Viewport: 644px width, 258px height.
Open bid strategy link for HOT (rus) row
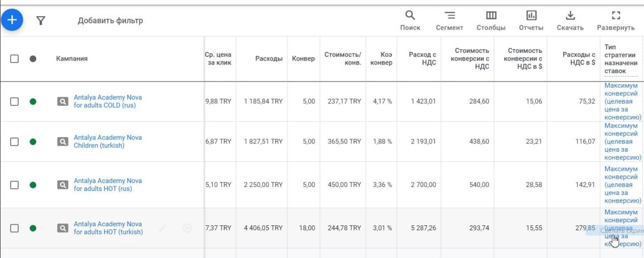pos(621,185)
